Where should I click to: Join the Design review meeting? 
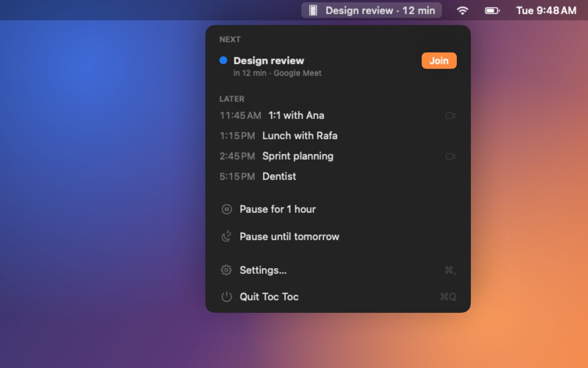(x=439, y=61)
